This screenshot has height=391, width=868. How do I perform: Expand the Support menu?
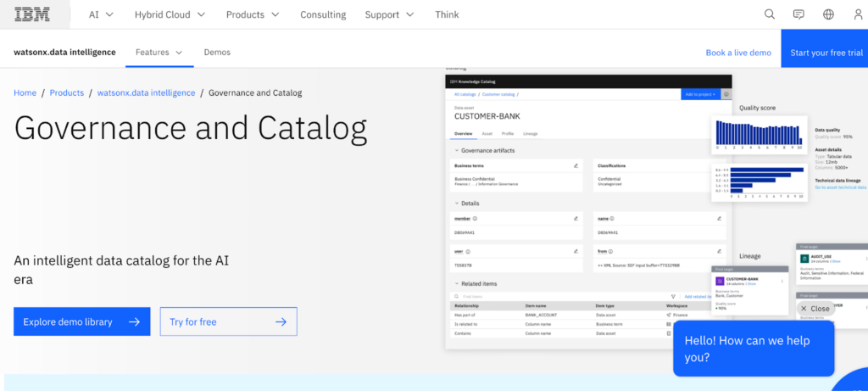[x=389, y=14]
